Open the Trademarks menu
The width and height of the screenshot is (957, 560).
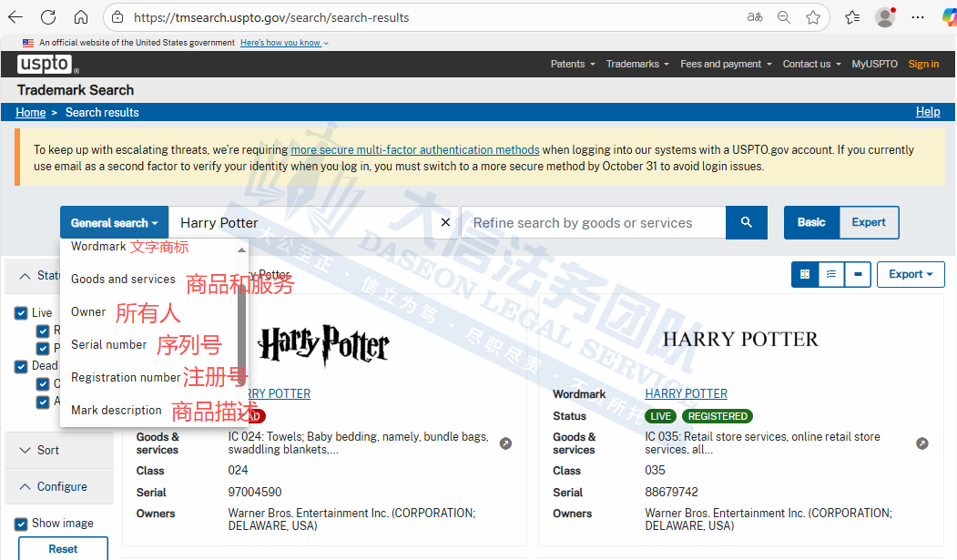click(x=637, y=64)
